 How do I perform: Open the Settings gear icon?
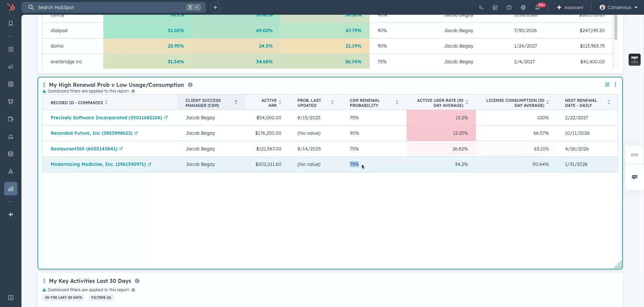(523, 7)
